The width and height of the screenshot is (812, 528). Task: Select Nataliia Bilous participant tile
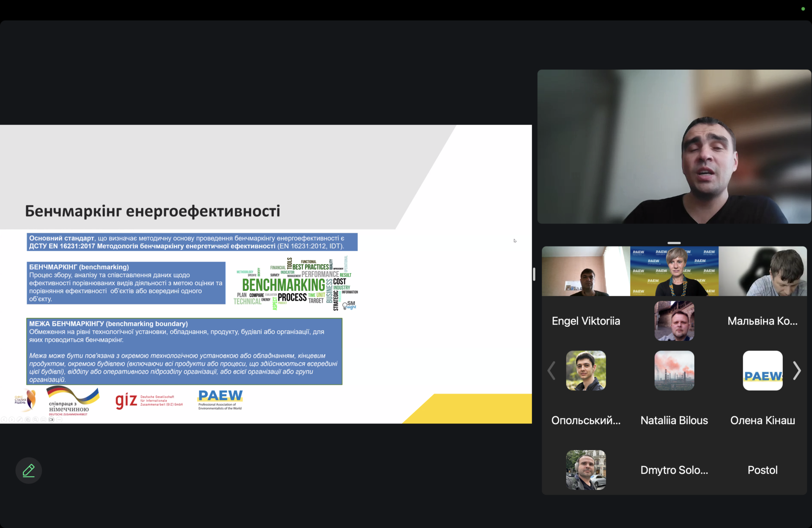674,371
